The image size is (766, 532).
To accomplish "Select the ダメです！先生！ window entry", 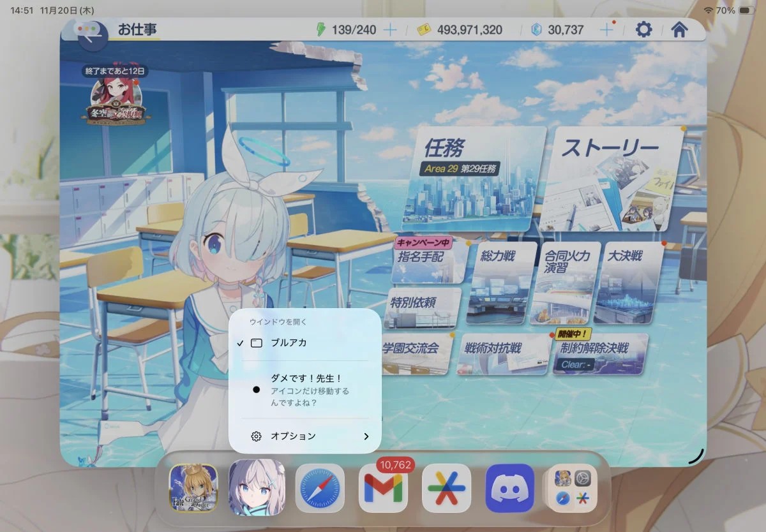I will tap(305, 390).
